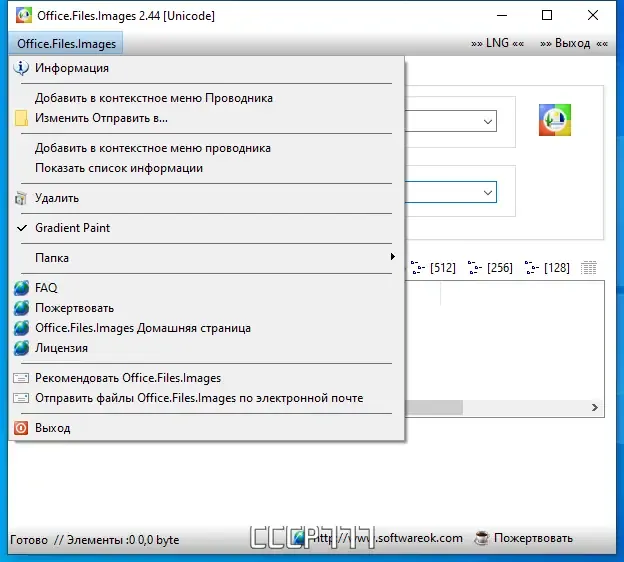The height and width of the screenshot is (562, 624).
Task: Choose Показать список информации
Action: click(206, 168)
